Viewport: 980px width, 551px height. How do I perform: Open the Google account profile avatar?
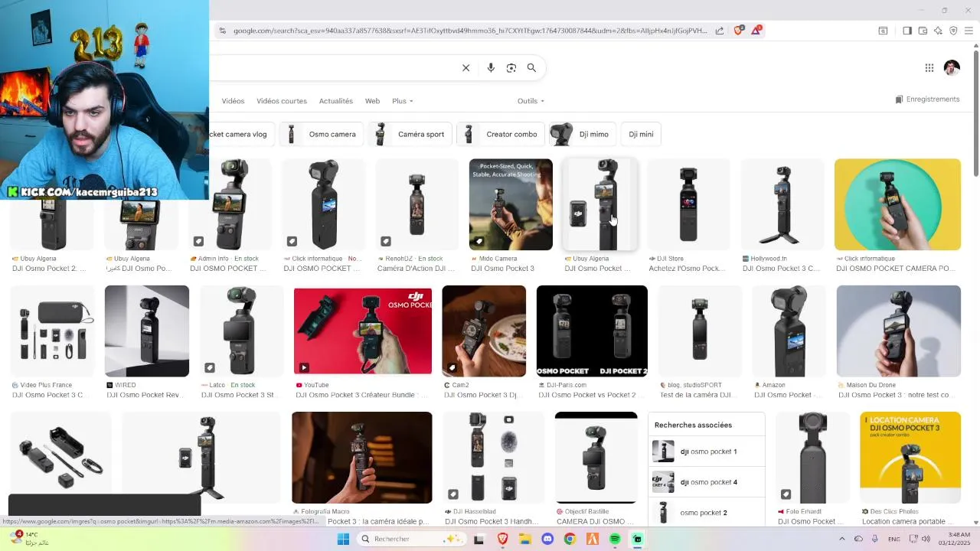point(952,68)
